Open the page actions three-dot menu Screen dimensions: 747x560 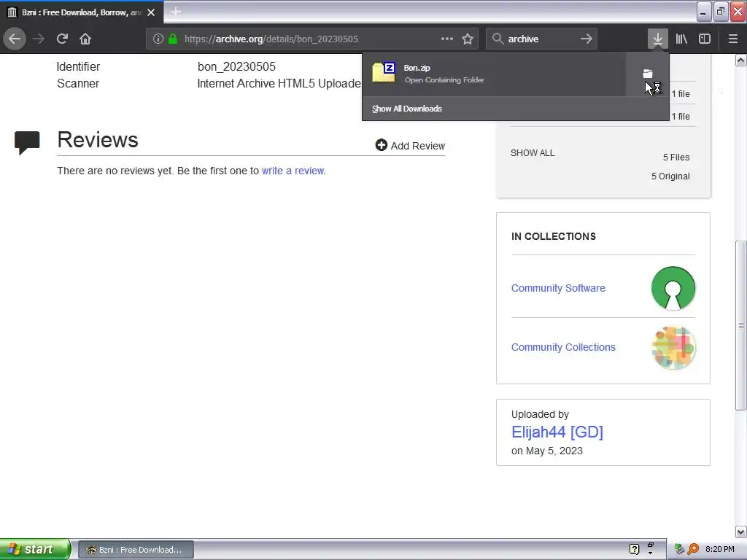[x=447, y=39]
